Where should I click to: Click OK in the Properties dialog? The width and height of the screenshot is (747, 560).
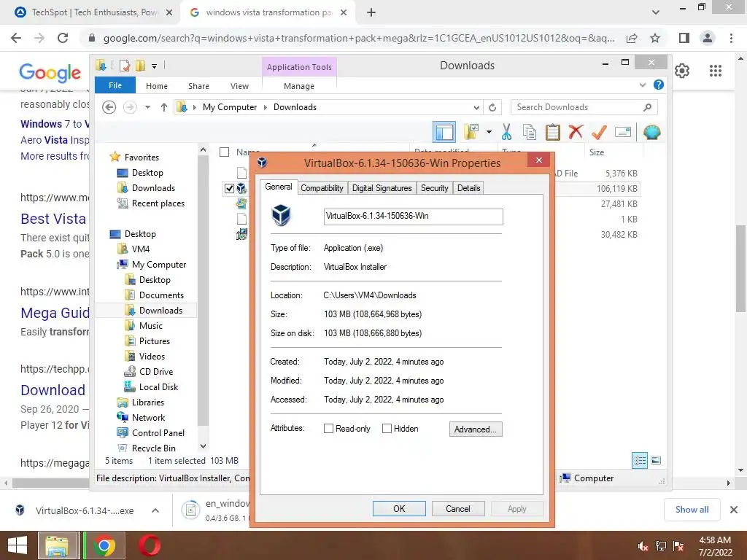399,508
